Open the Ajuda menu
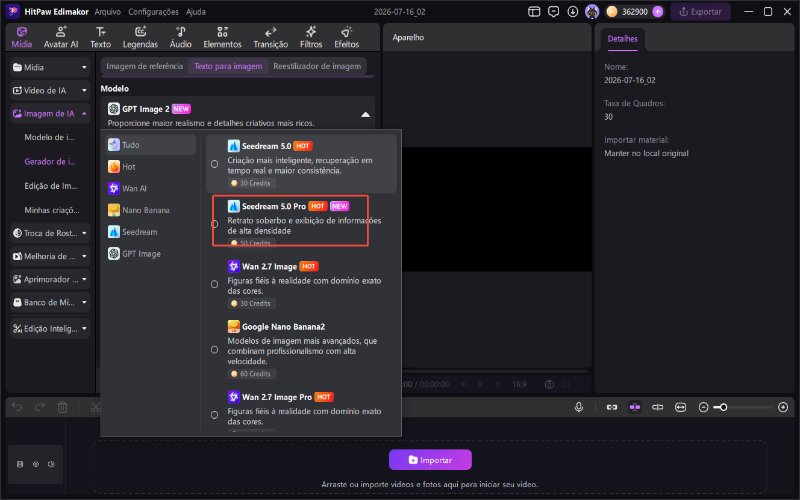 pyautogui.click(x=195, y=12)
